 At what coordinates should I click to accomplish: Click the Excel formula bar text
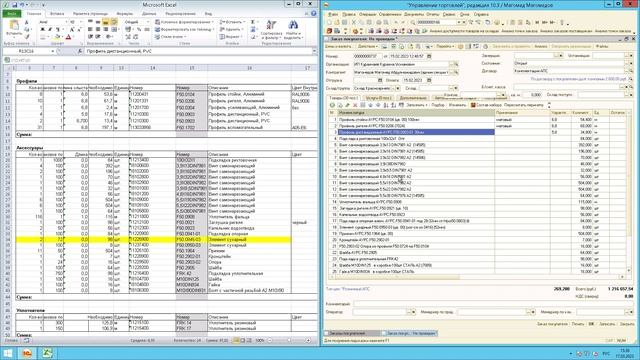point(118,51)
